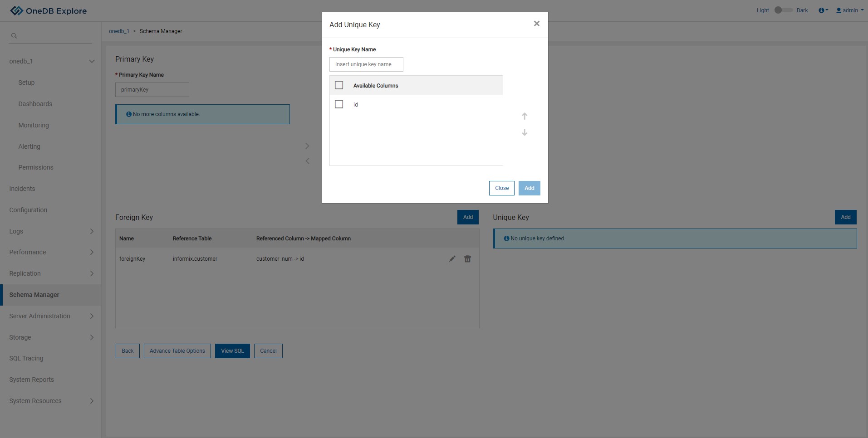Move column down with down arrow
Screen dimensions: 868x438
525,132
